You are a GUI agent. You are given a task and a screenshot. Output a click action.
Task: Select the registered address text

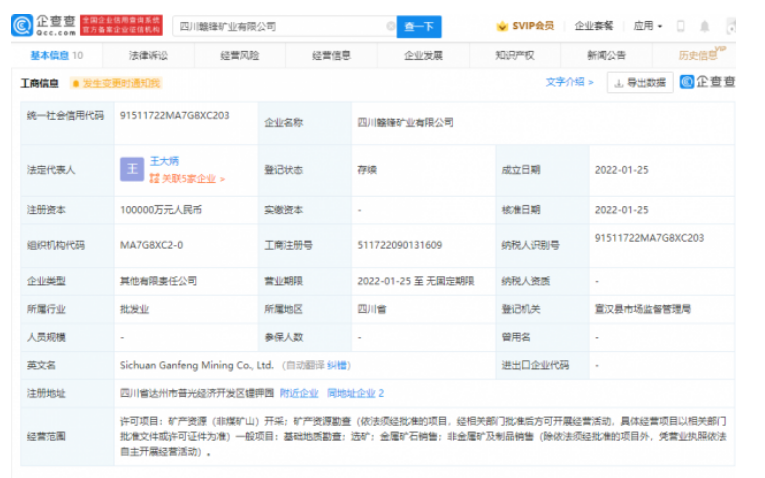(x=197, y=393)
